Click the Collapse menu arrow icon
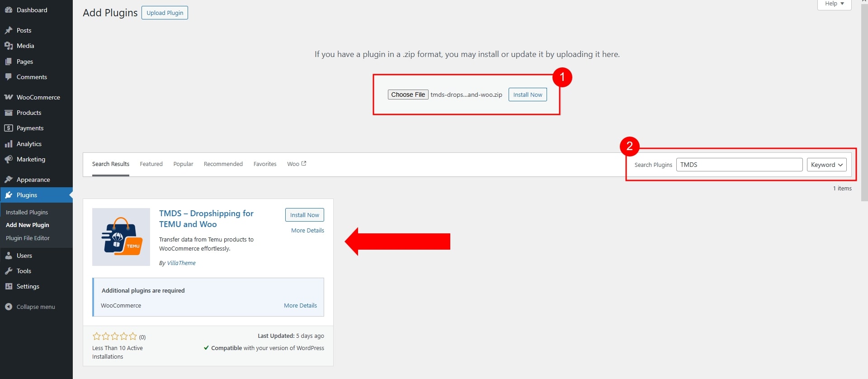 [9, 307]
